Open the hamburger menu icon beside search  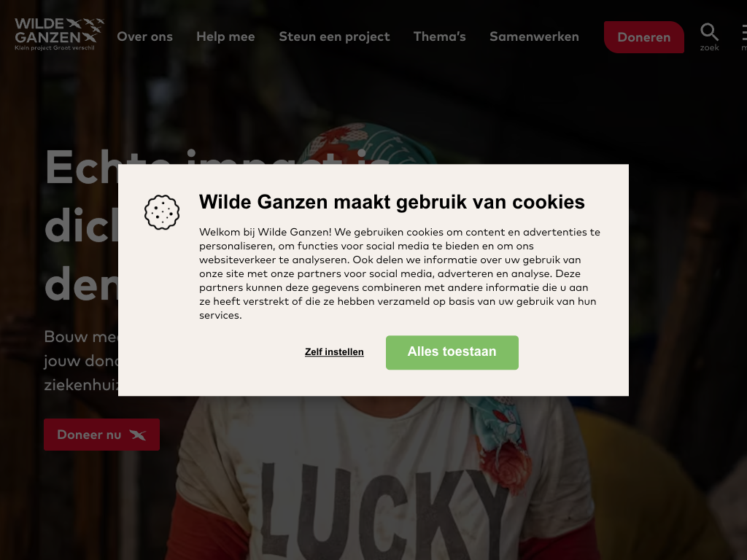point(744,32)
